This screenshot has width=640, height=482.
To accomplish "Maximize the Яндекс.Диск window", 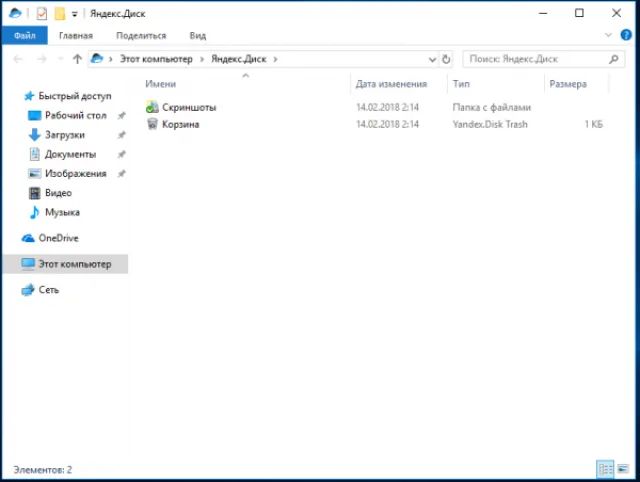I will 579,13.
